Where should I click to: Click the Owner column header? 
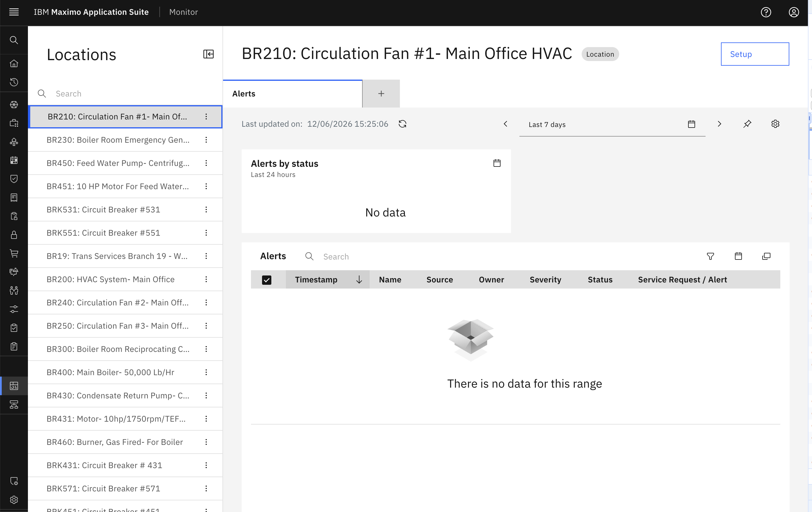tap(491, 280)
